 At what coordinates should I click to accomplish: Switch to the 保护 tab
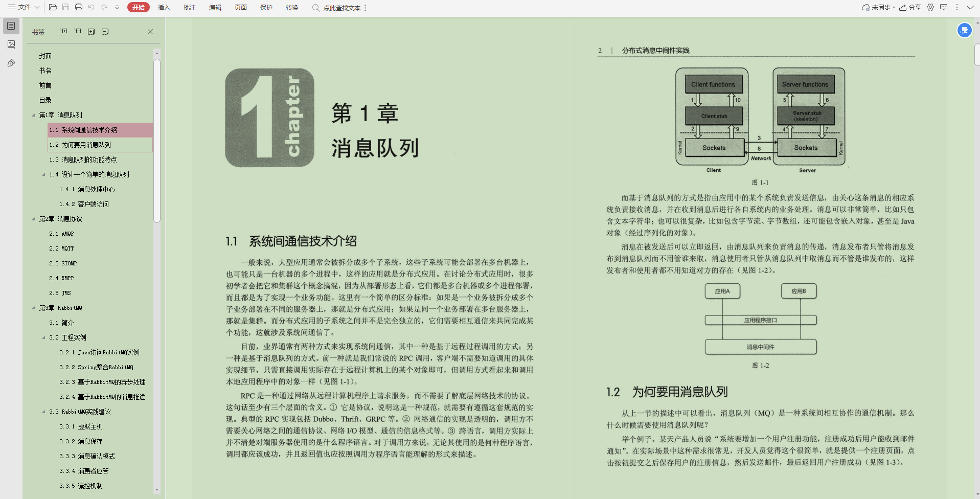(266, 8)
